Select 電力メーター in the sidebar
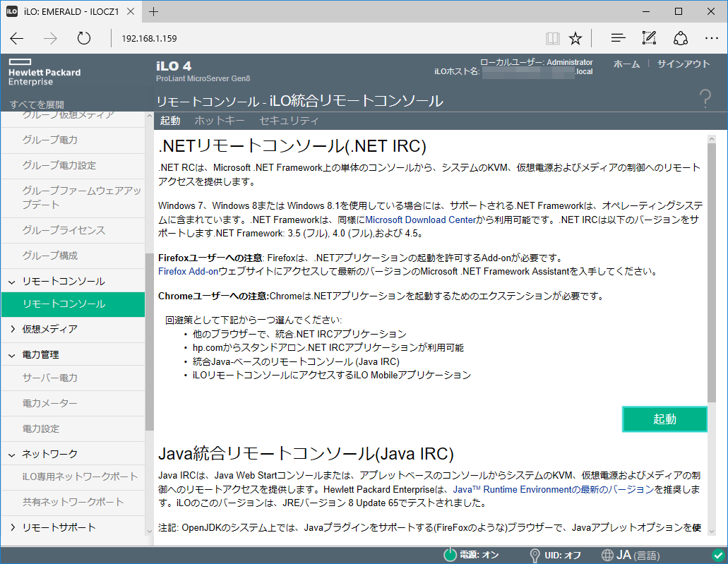Screen dimensions: 728x564 (73, 403)
